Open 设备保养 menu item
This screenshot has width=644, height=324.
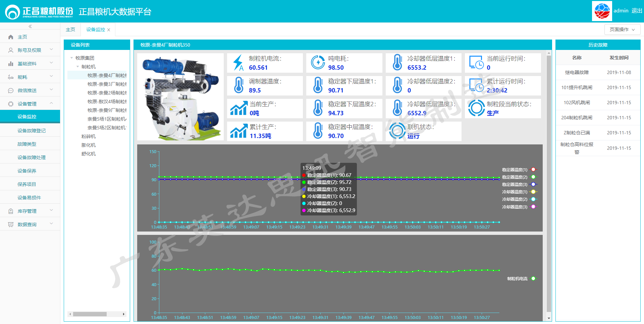(30, 171)
